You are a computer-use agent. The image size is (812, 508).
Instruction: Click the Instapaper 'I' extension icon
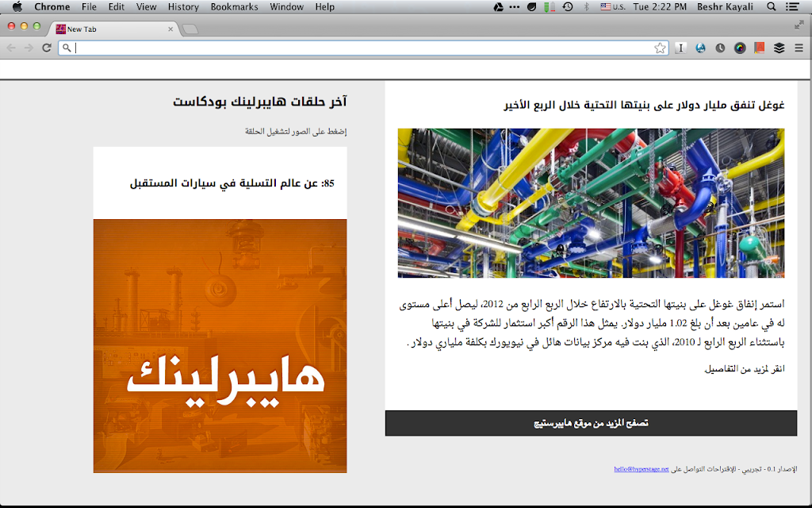tap(680, 48)
